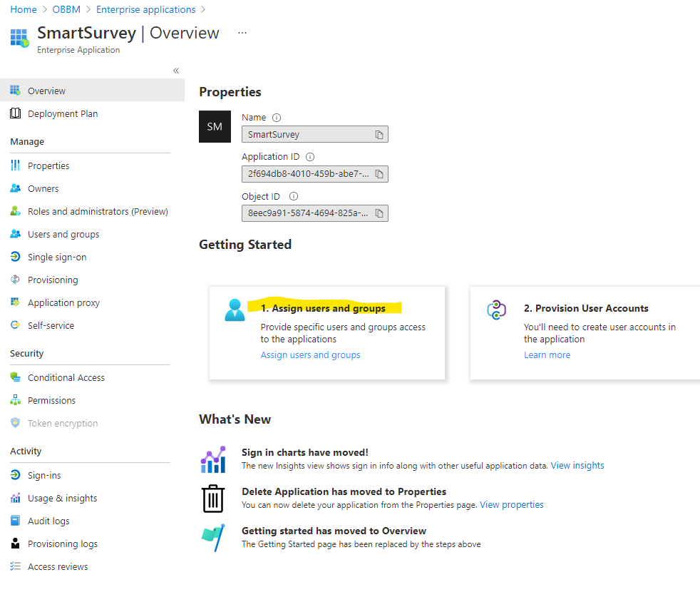Collapse the sidebar with the double-chevron icon
The image size is (700, 597).
[176, 71]
